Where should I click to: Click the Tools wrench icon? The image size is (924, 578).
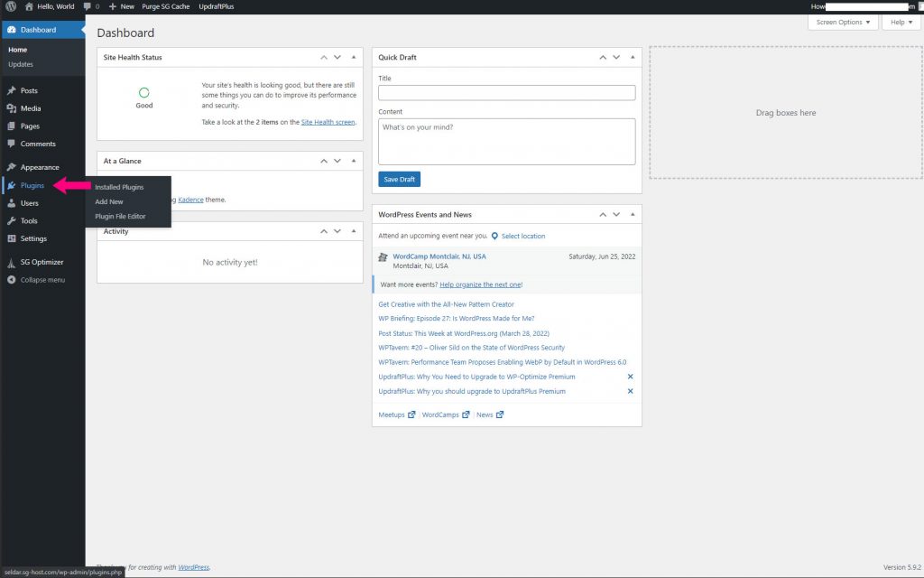(11, 220)
